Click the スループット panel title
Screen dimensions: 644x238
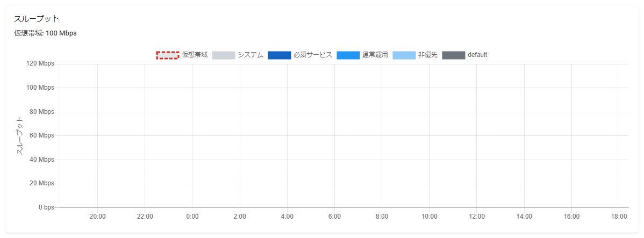point(37,19)
